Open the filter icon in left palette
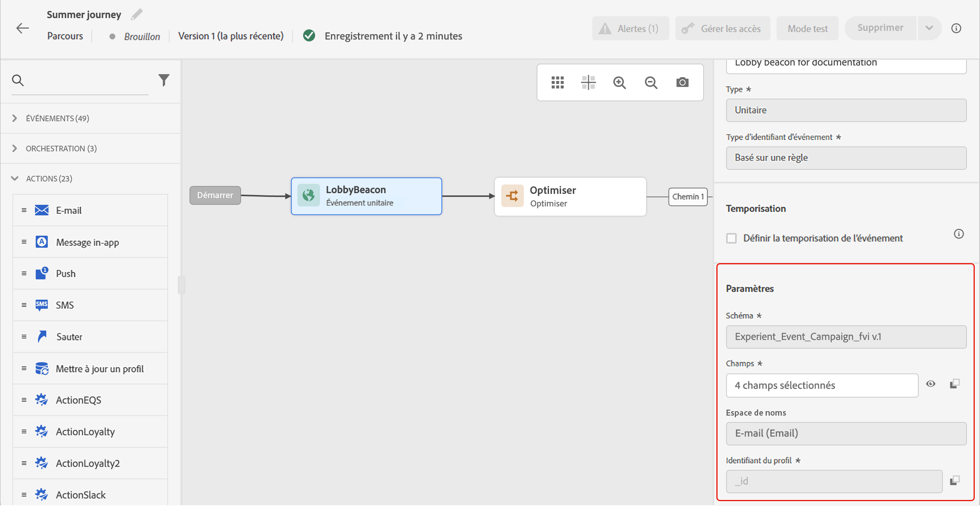Screen dimensions: 980x506 pos(164,80)
